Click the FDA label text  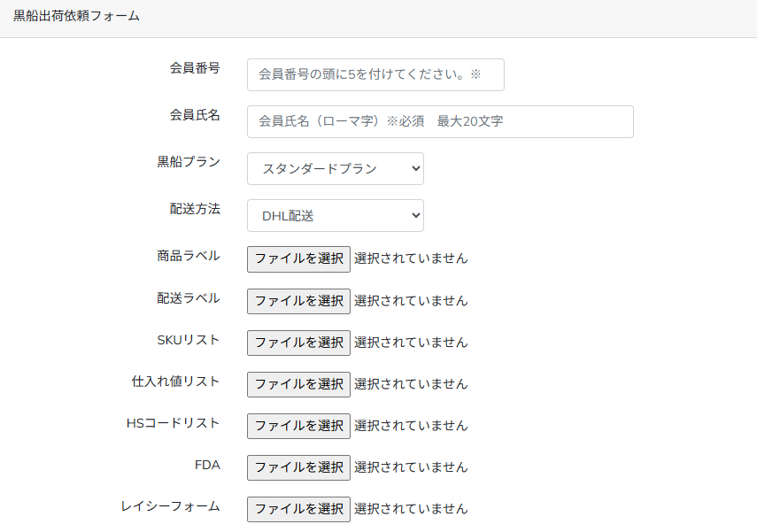pos(207,464)
